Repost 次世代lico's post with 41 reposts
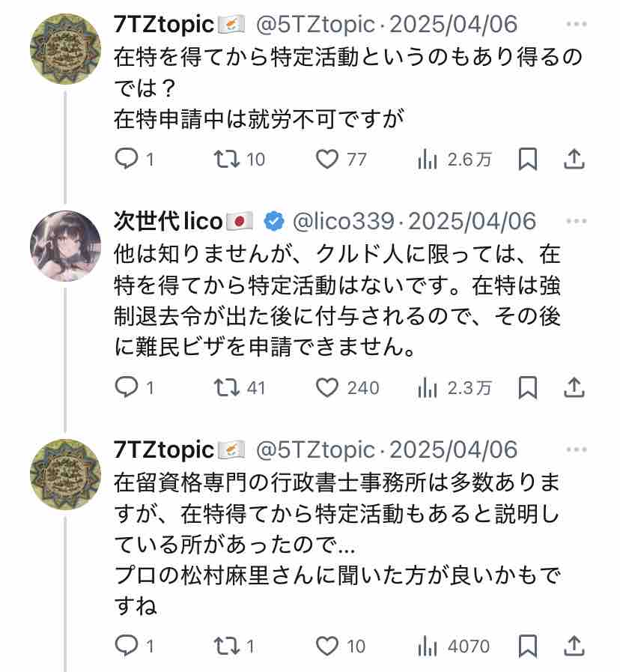620x672 pixels. click(x=224, y=387)
